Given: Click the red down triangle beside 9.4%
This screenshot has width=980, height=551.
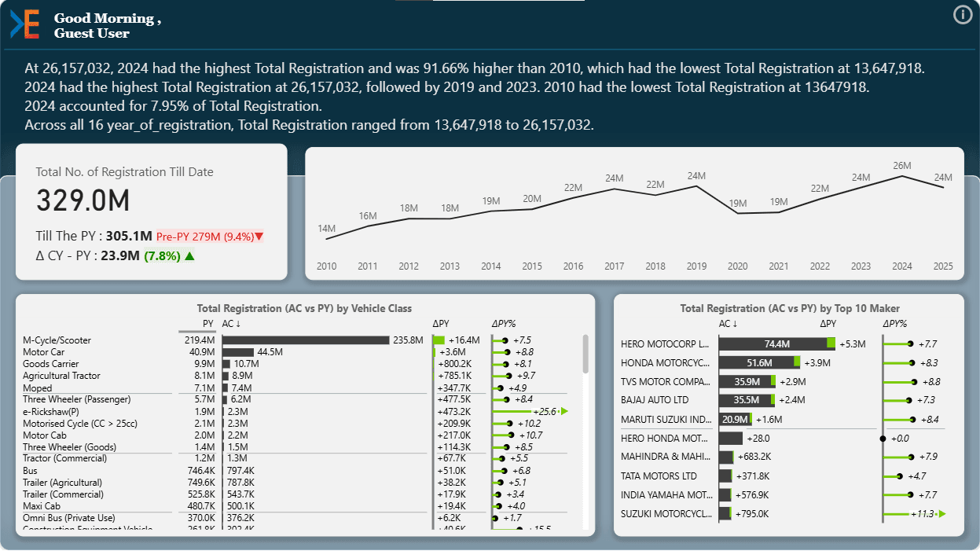Looking at the screenshot, I should 259,237.
